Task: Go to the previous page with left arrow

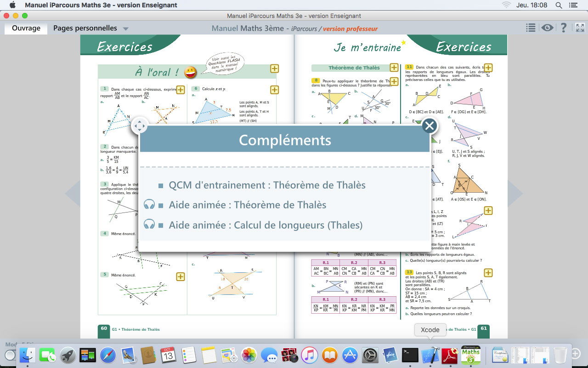Action: tap(72, 194)
